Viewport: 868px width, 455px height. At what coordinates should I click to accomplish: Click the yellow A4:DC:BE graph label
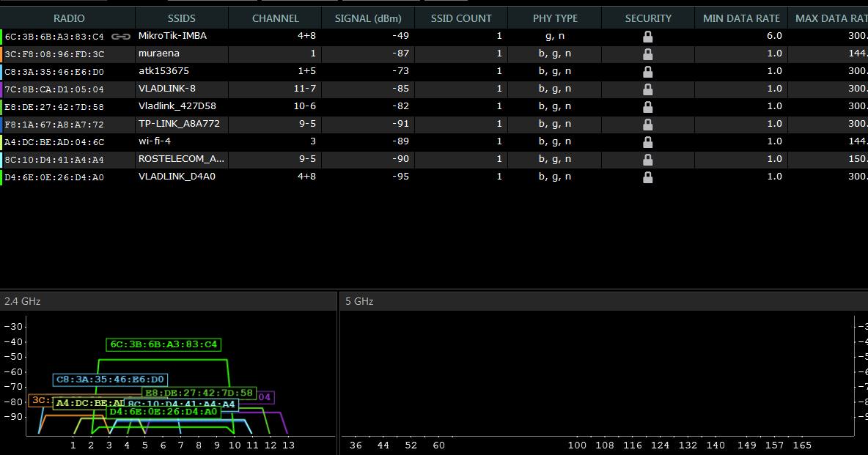pyautogui.click(x=89, y=403)
